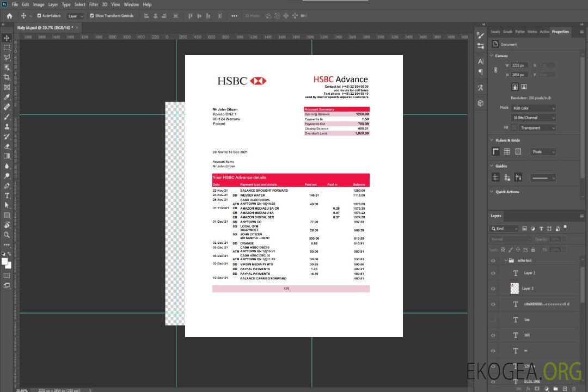Pick the Hand tool

(7, 225)
